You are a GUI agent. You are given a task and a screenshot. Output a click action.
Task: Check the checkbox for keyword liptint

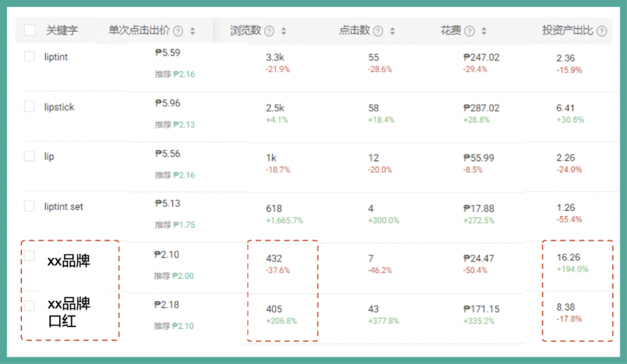point(30,56)
